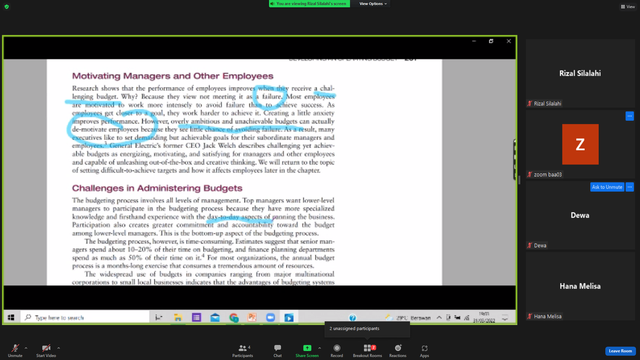Screen dimensions: 640x360
Task: Click muted mic icon on zoom baa03 label
Action: point(530,175)
